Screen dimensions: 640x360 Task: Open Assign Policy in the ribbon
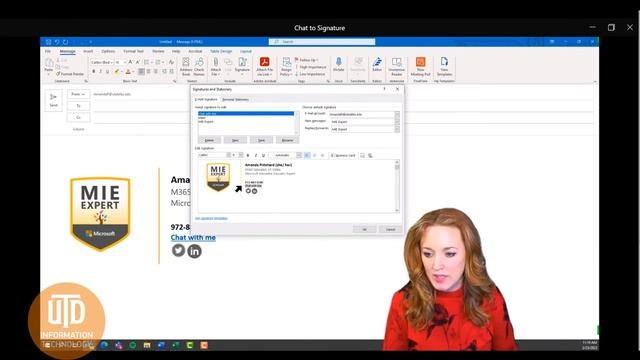[286, 67]
